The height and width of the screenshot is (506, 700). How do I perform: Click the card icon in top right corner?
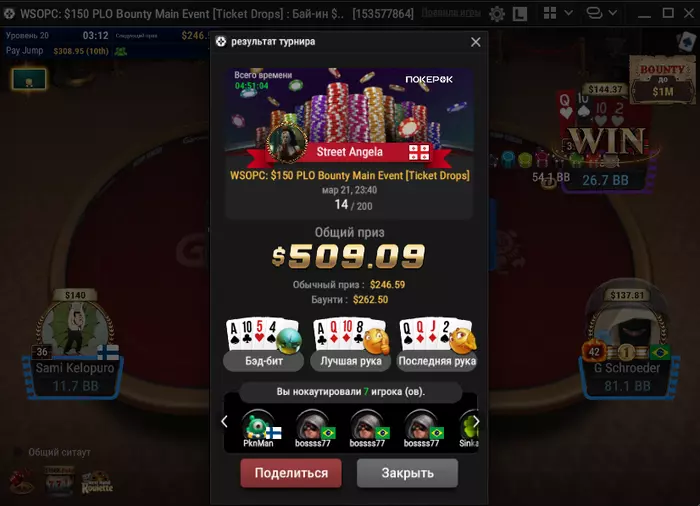click(x=685, y=42)
